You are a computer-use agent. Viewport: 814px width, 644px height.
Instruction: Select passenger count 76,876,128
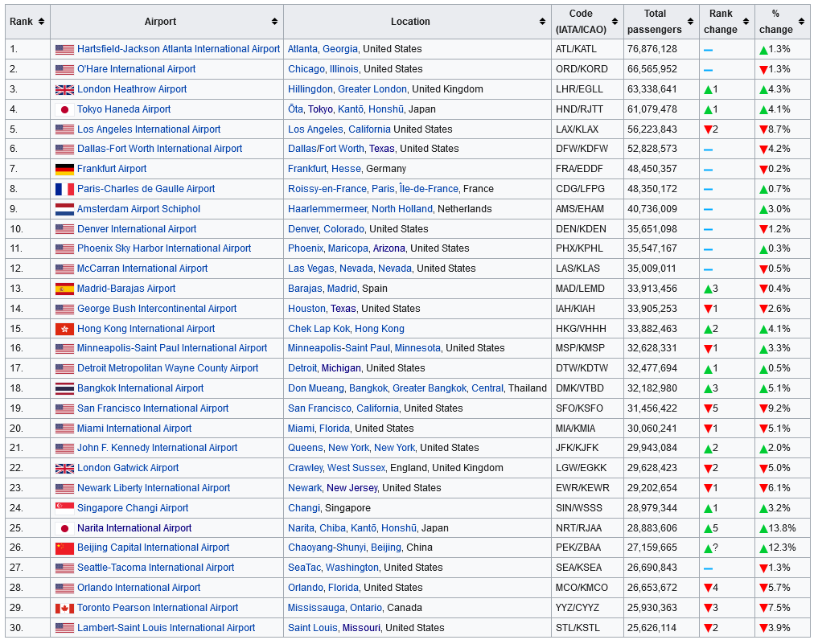pos(652,49)
